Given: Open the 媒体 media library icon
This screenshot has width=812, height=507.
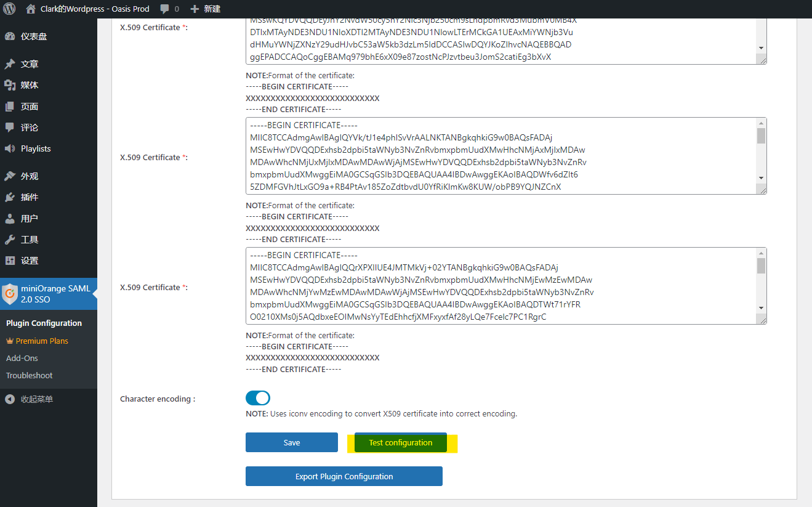Looking at the screenshot, I should point(10,85).
